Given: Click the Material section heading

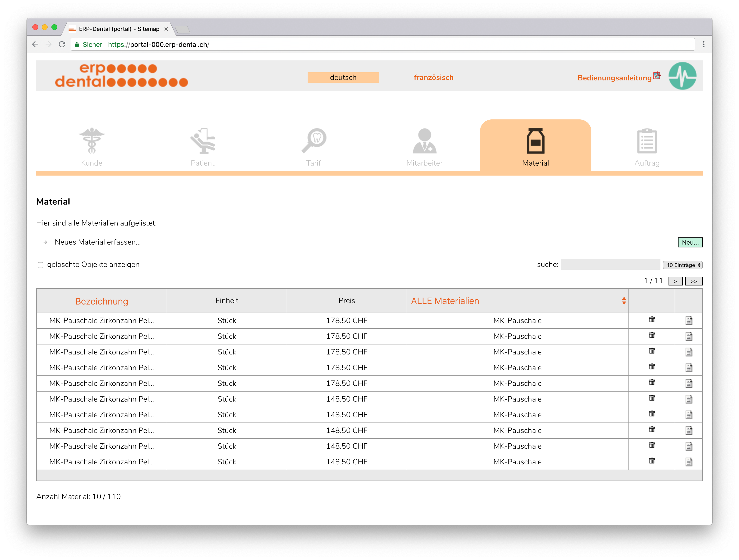Looking at the screenshot, I should click(53, 201).
